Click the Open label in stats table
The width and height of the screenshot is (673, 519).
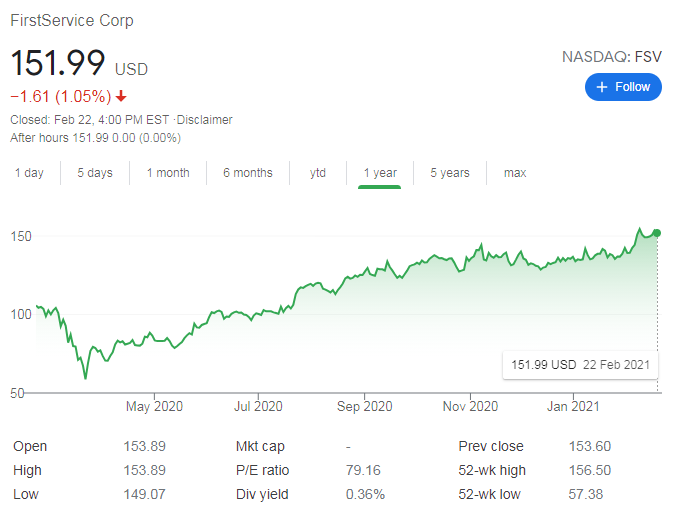[x=30, y=446]
